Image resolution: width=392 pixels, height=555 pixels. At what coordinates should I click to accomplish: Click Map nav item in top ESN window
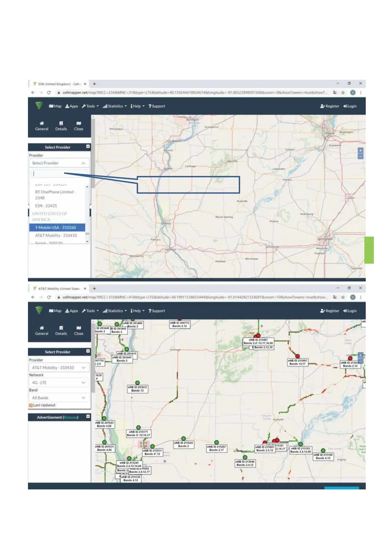click(55, 106)
